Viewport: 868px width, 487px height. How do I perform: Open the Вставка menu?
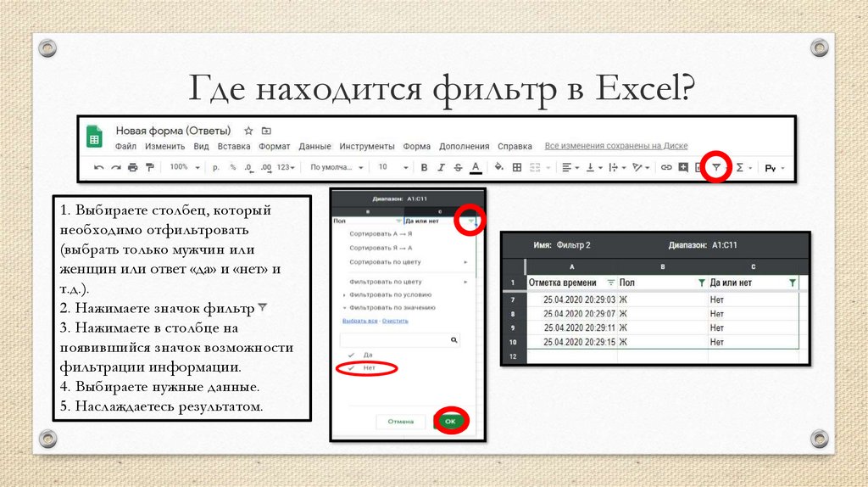234,146
